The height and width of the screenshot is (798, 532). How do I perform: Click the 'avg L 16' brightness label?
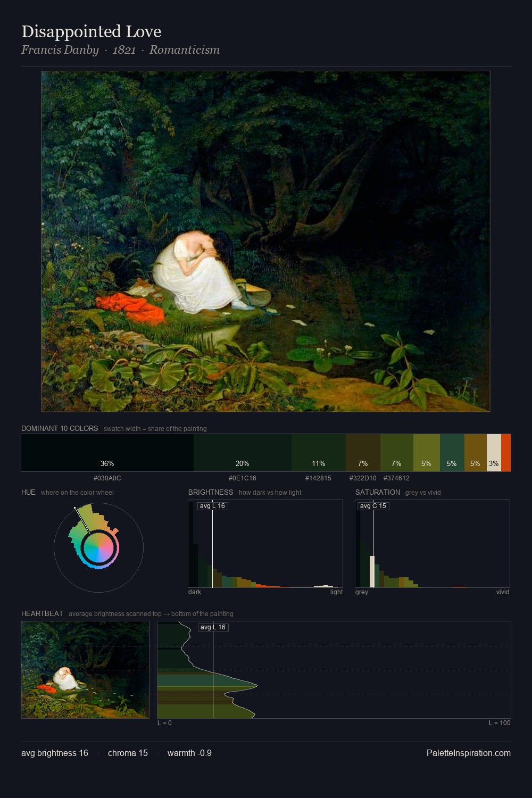213,506
